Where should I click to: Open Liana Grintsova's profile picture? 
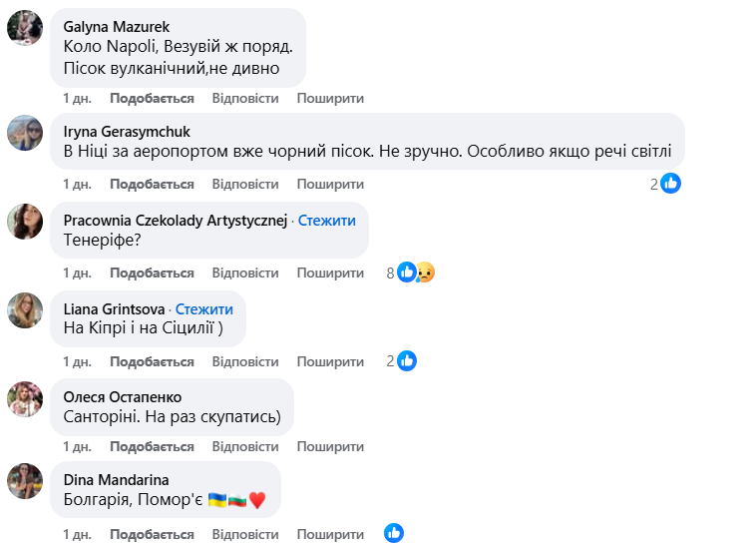tap(25, 310)
